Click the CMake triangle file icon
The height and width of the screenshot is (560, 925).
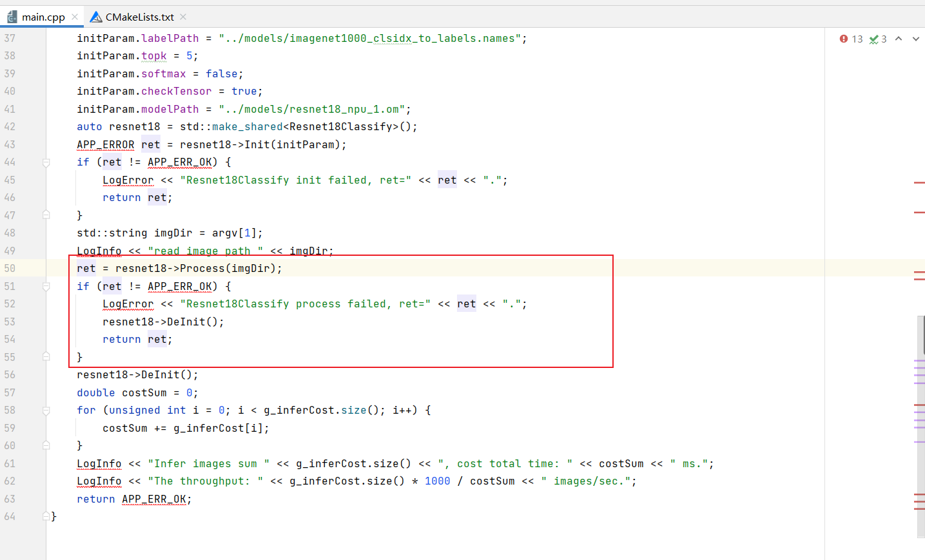point(96,17)
